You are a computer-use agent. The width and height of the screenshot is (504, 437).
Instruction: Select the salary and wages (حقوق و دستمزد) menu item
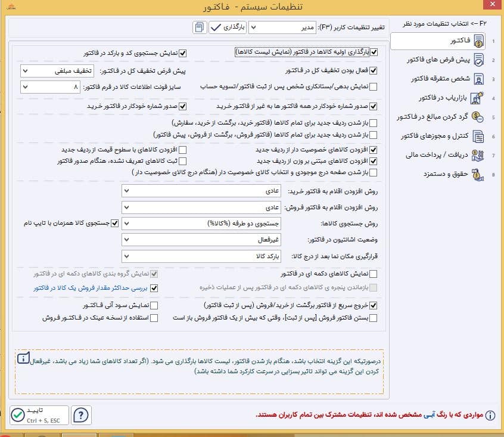coord(446,174)
